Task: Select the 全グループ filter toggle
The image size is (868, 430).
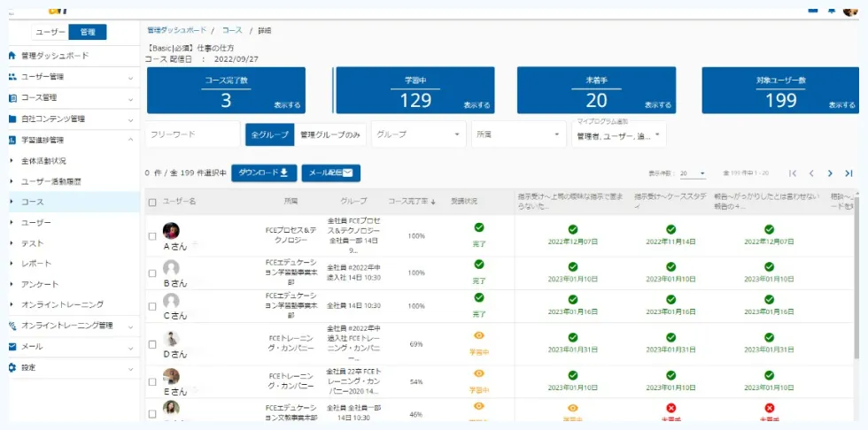Action: [x=269, y=134]
